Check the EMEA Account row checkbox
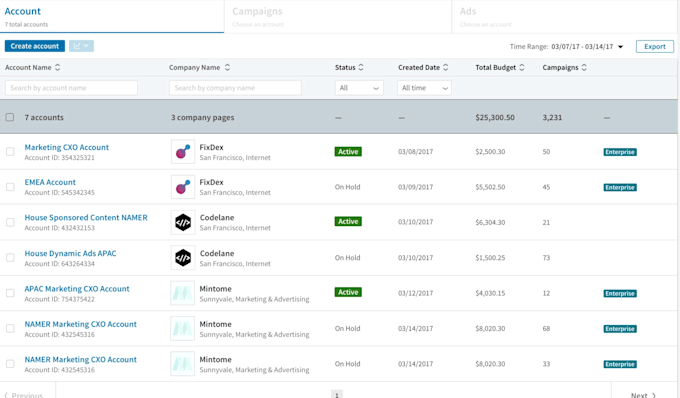Image resolution: width=680 pixels, height=398 pixels. coord(10,187)
